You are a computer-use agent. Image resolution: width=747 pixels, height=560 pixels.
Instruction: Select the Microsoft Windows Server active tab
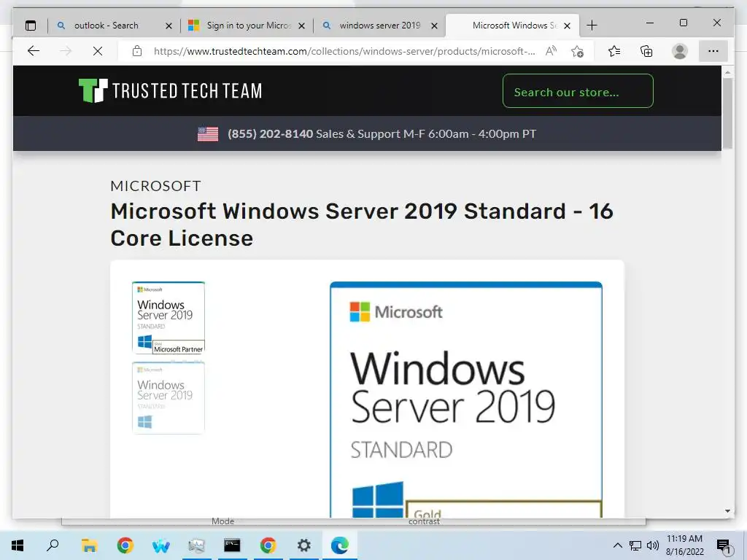pyautogui.click(x=512, y=26)
